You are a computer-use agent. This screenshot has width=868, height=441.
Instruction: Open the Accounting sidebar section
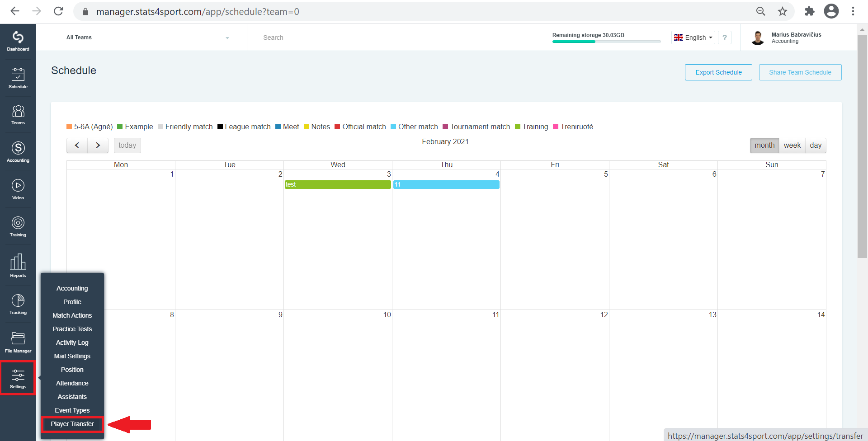18,152
